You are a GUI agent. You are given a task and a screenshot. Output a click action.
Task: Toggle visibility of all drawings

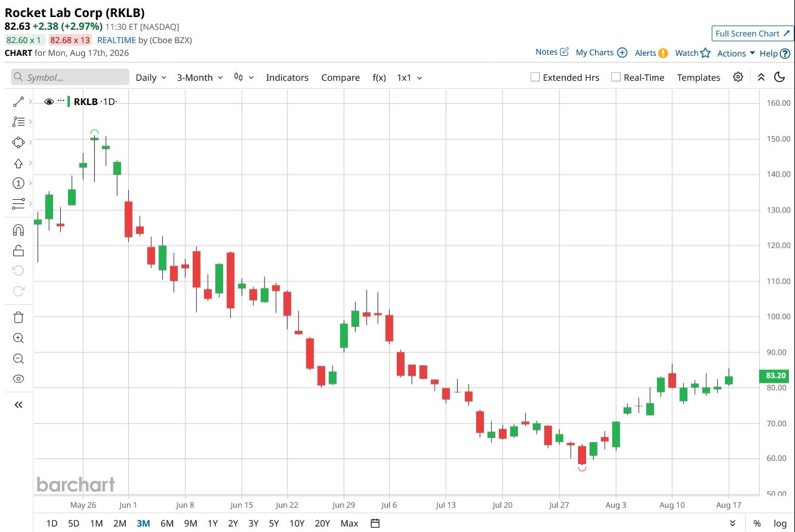[18, 379]
